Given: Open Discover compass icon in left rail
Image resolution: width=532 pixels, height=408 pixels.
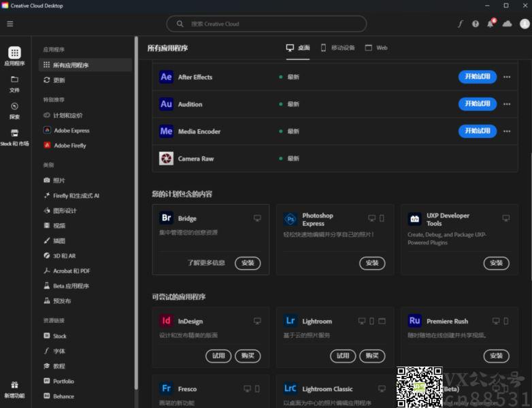Looking at the screenshot, I should click(14, 106).
